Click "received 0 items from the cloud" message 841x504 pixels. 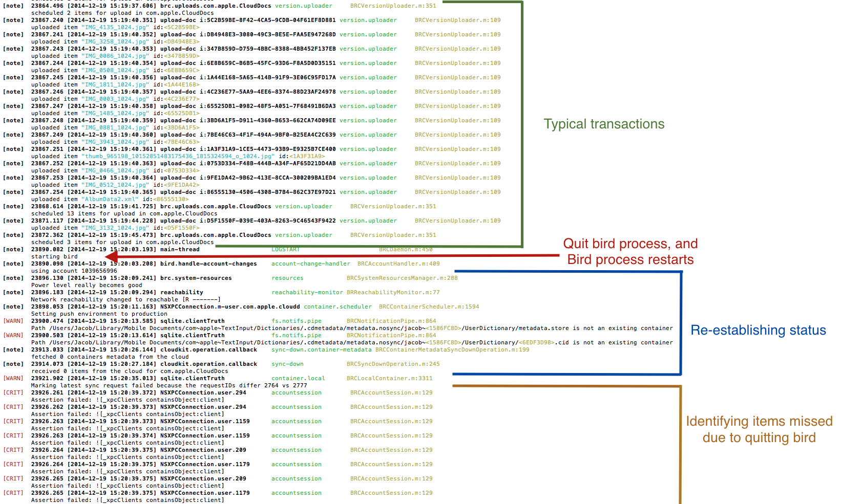130,371
